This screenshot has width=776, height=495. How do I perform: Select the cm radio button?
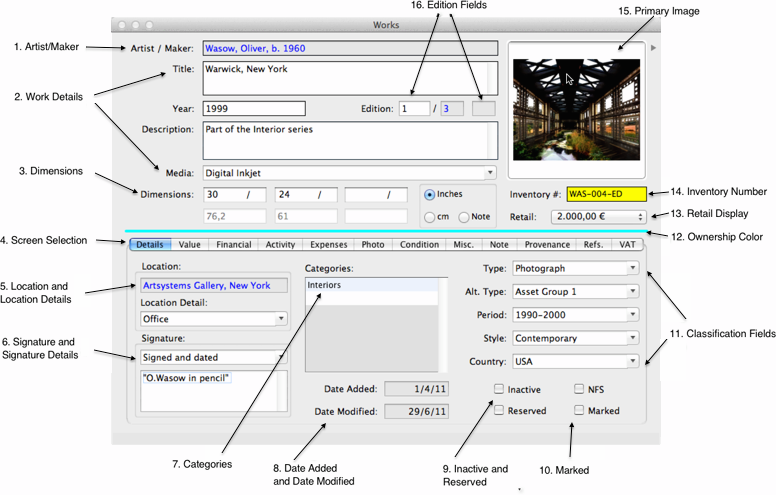(x=430, y=216)
